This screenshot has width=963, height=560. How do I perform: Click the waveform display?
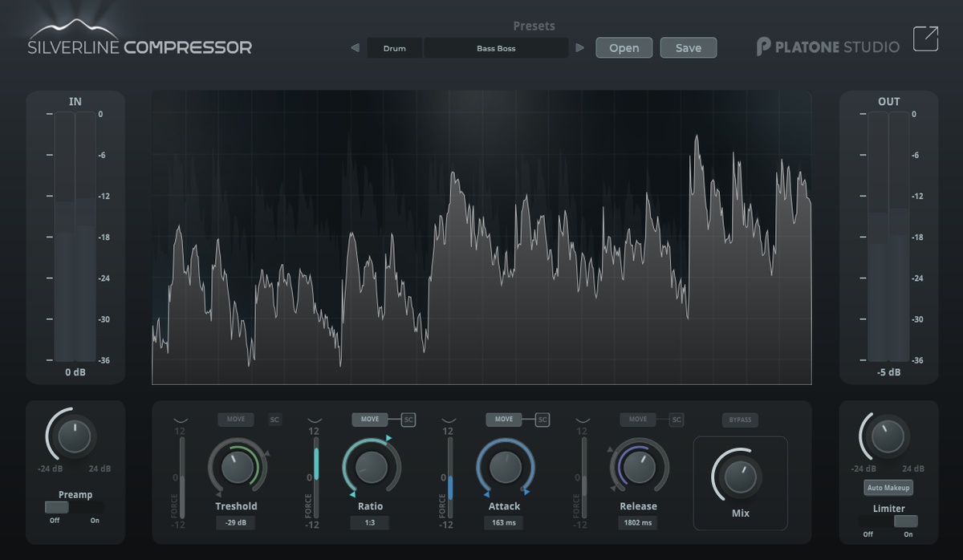[481, 237]
